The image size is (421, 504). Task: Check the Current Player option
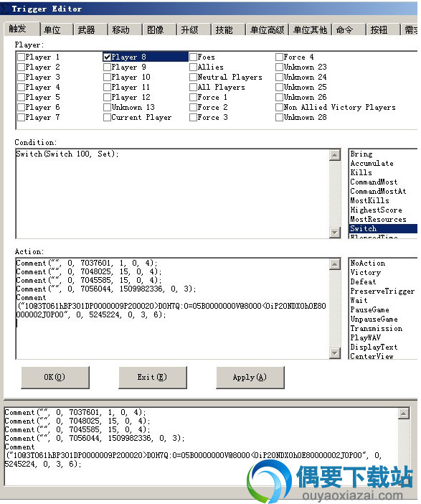[108, 118]
